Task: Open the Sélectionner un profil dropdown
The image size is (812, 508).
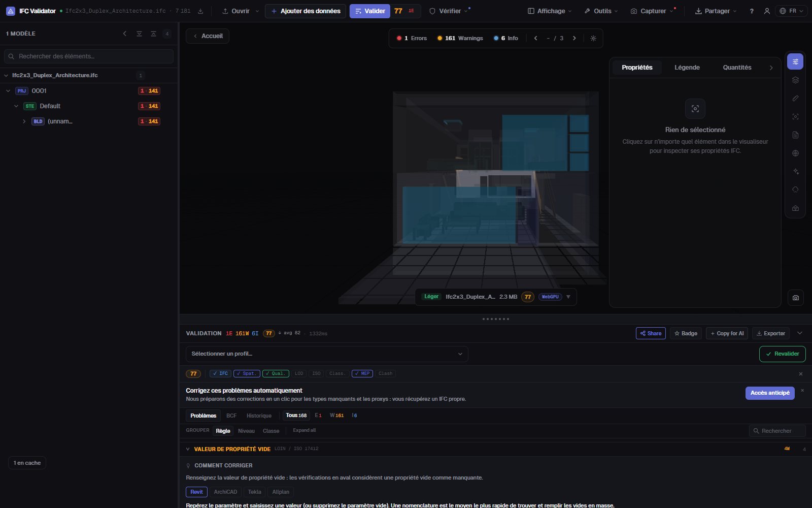Action: 327,354
